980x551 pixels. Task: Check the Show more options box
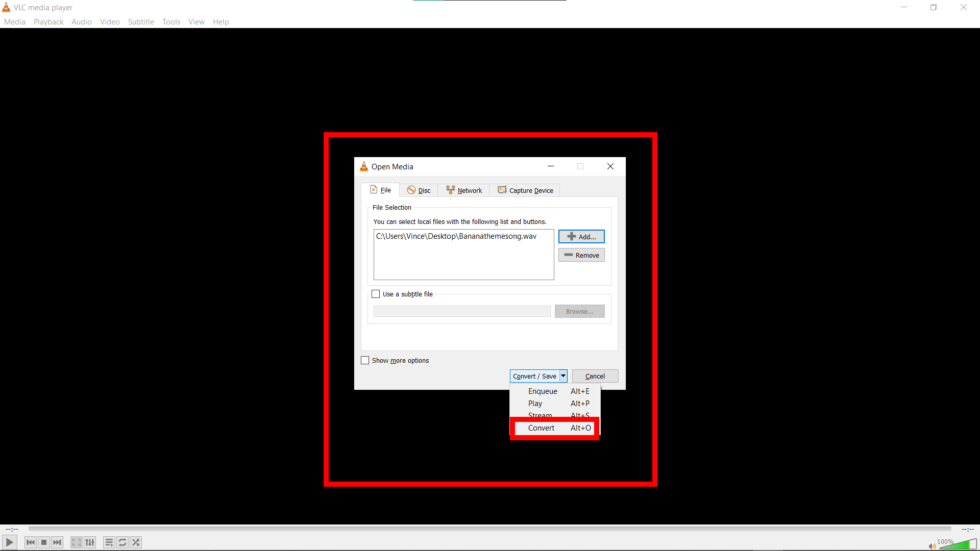tap(364, 360)
